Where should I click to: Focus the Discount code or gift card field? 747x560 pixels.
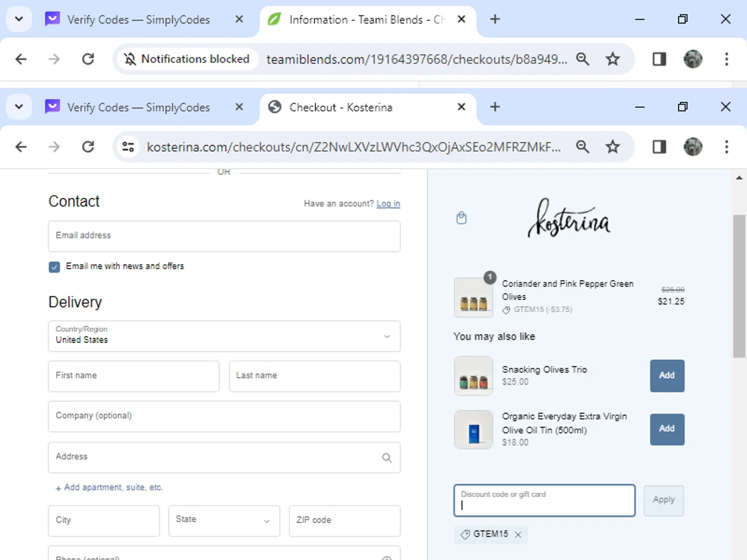pos(544,500)
